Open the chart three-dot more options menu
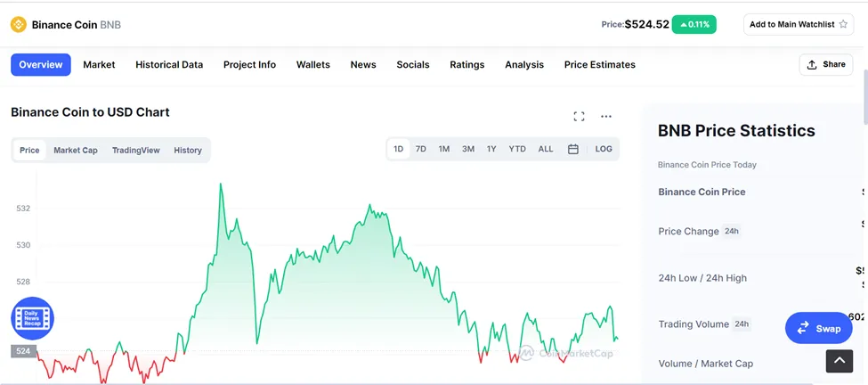Viewport: 868px width, 385px height. pos(606,117)
